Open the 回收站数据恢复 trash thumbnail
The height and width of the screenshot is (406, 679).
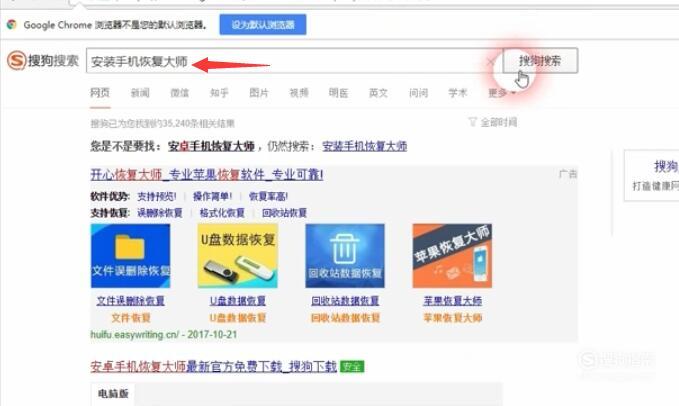345,256
